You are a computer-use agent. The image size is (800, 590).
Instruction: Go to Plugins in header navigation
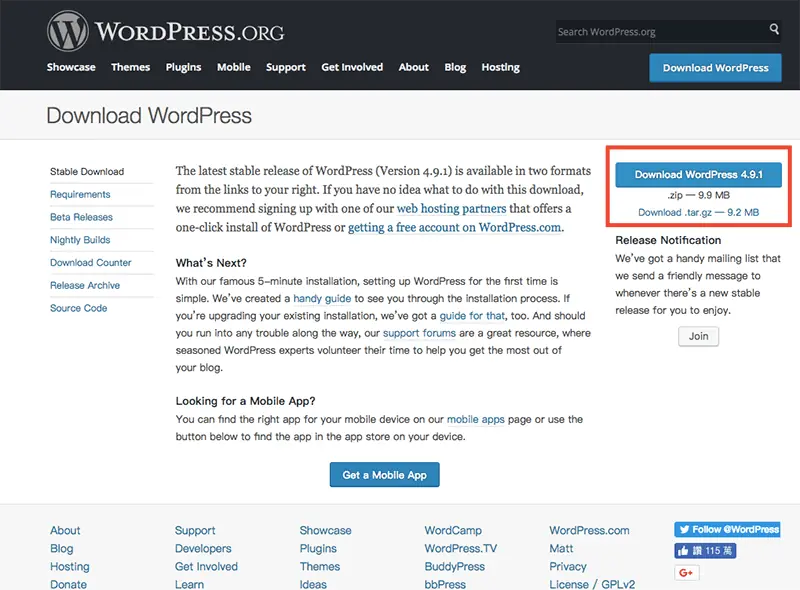pos(183,67)
